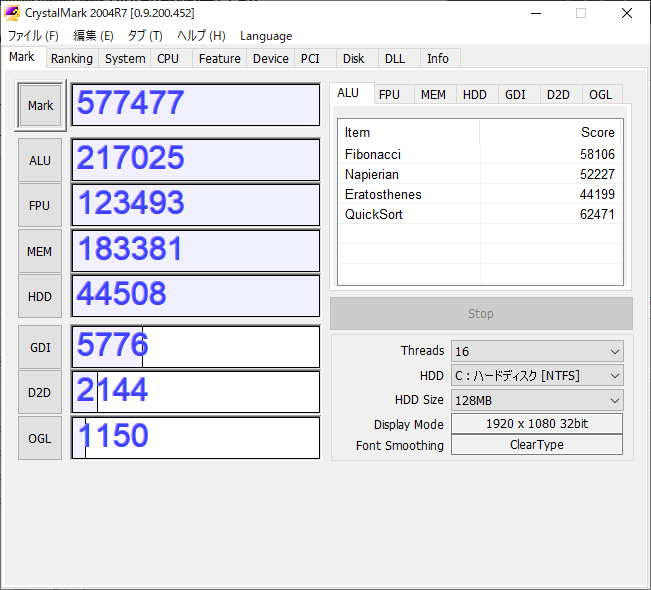Open the ファイル (F) menu
Screen dimensions: 651x590
point(33,36)
